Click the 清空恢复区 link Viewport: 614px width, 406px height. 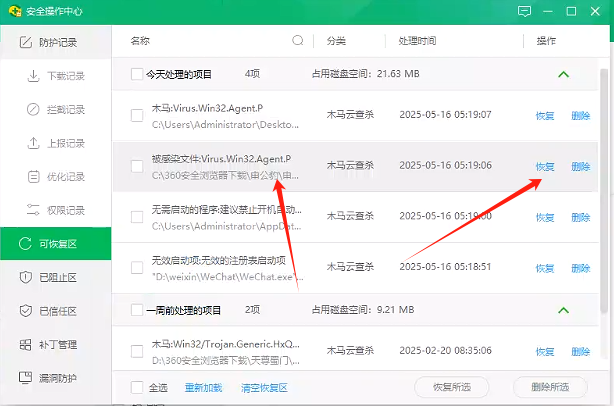point(263,387)
